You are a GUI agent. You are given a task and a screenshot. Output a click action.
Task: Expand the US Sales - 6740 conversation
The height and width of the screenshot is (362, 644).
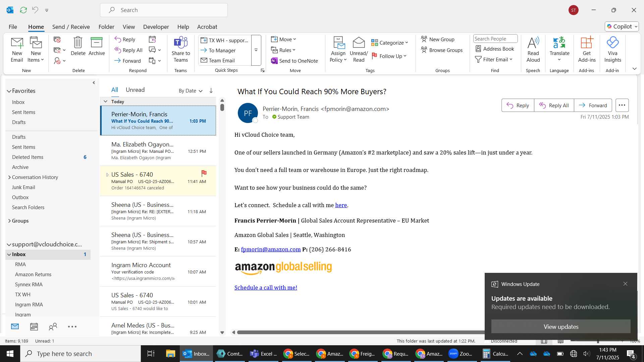[107, 175]
